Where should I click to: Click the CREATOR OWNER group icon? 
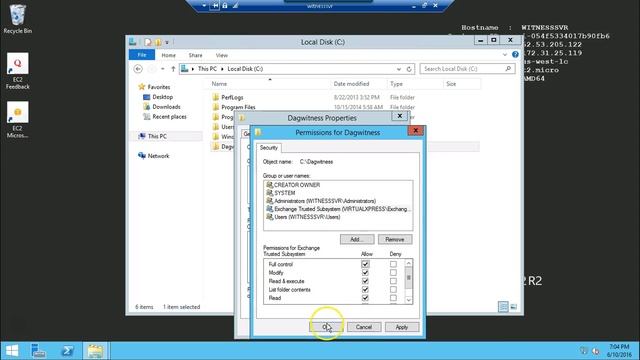click(x=269, y=185)
